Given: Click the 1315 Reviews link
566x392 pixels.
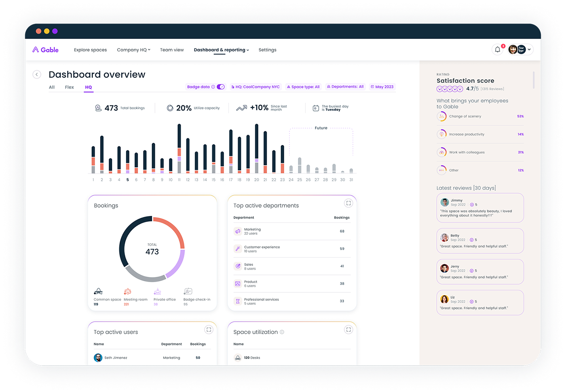Looking at the screenshot, I should (x=492, y=89).
